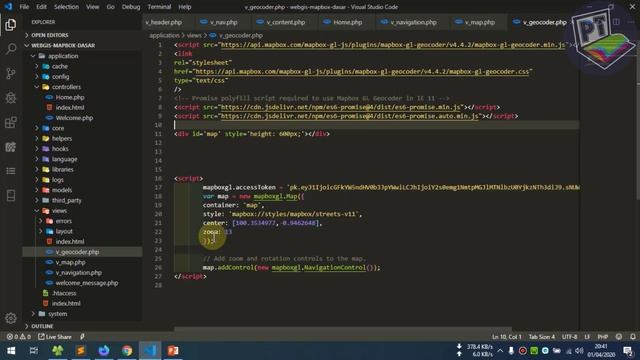This screenshot has width=640, height=360.
Task: Open the Manage gear icon
Action: (11, 318)
